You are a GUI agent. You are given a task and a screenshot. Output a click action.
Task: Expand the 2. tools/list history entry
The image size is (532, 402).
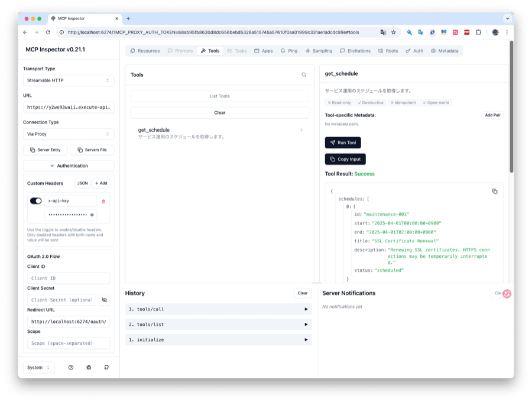point(218,325)
